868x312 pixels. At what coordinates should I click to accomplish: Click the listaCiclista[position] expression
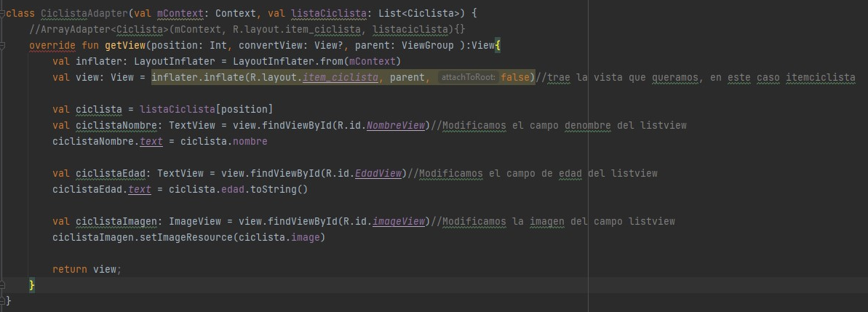pyautogui.click(x=206, y=110)
